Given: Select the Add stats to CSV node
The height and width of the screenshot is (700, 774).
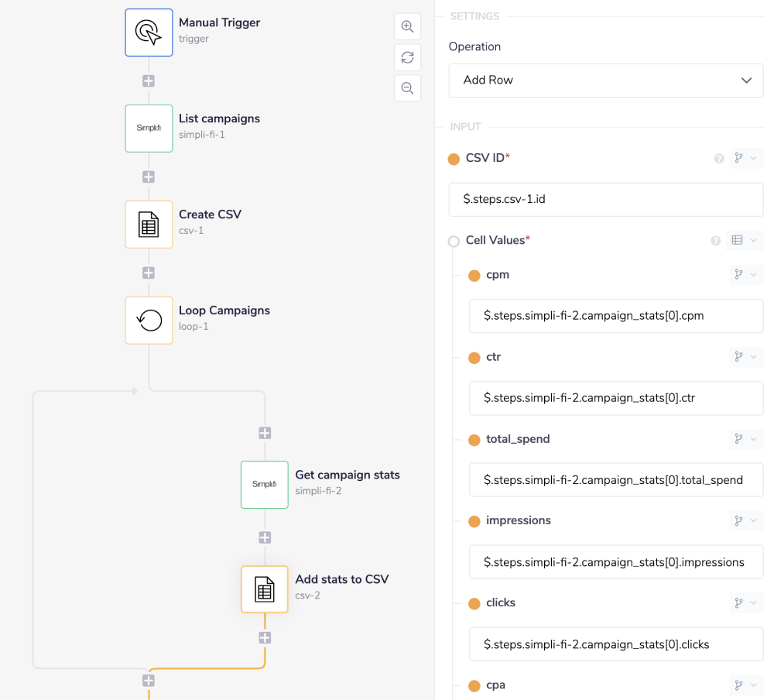Looking at the screenshot, I should pos(265,589).
